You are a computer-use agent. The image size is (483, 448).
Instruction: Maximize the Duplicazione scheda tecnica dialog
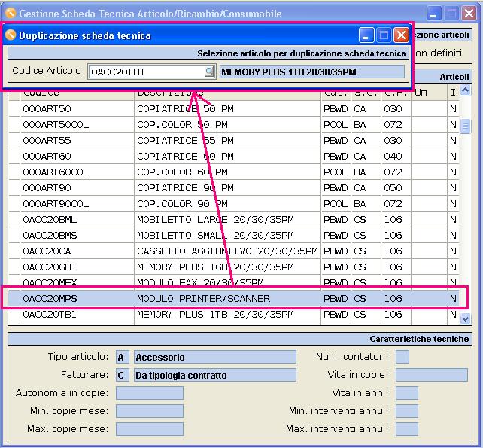[x=384, y=35]
